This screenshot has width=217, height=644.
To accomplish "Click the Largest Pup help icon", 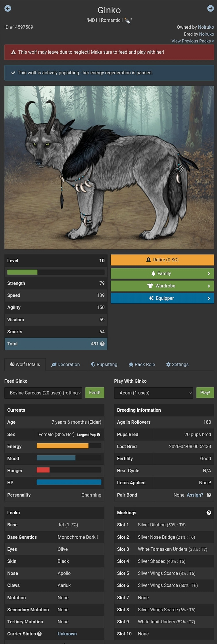I will 98,435.
